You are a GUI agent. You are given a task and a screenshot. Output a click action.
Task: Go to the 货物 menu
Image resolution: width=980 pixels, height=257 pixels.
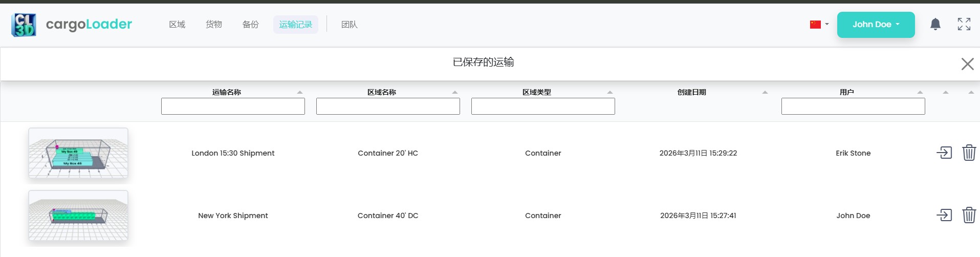click(x=214, y=25)
